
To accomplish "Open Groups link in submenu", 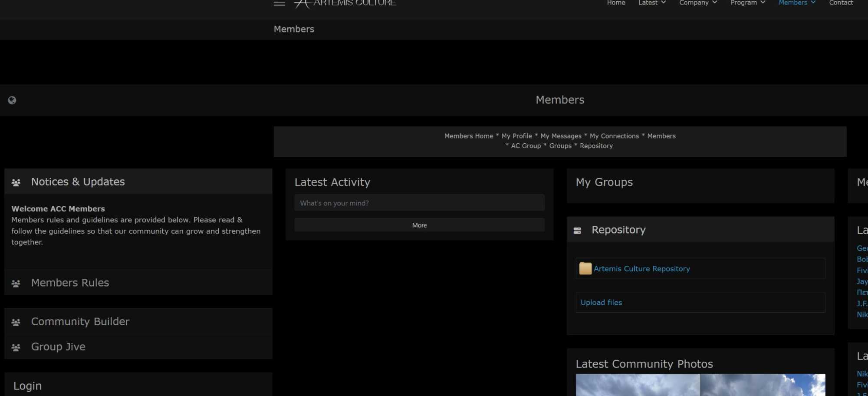I will tap(560, 146).
